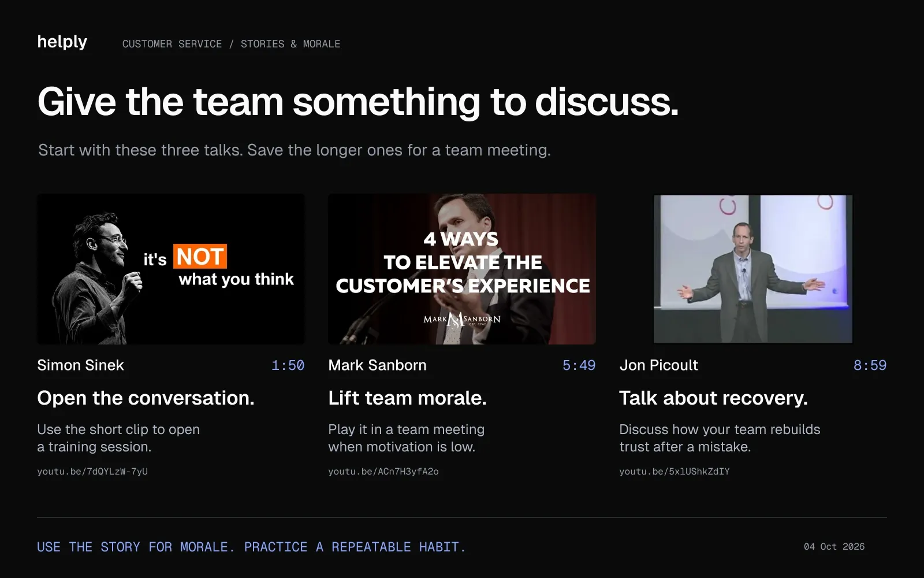
Task: Select the 'Lift team morale.' card title
Action: pos(408,398)
